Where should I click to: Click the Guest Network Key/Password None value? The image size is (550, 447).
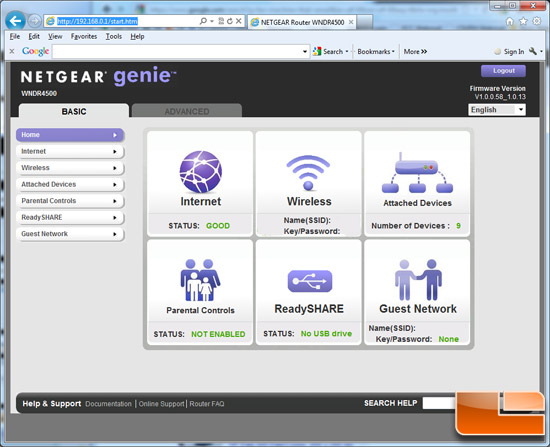tap(448, 339)
